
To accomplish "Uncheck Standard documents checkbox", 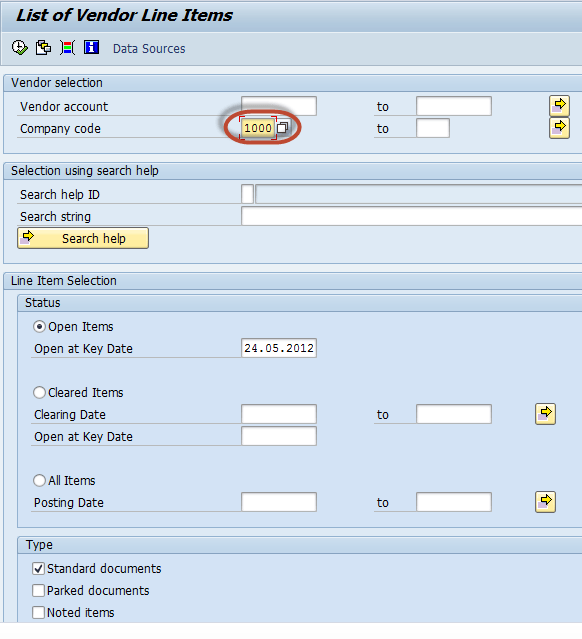I will 38,568.
